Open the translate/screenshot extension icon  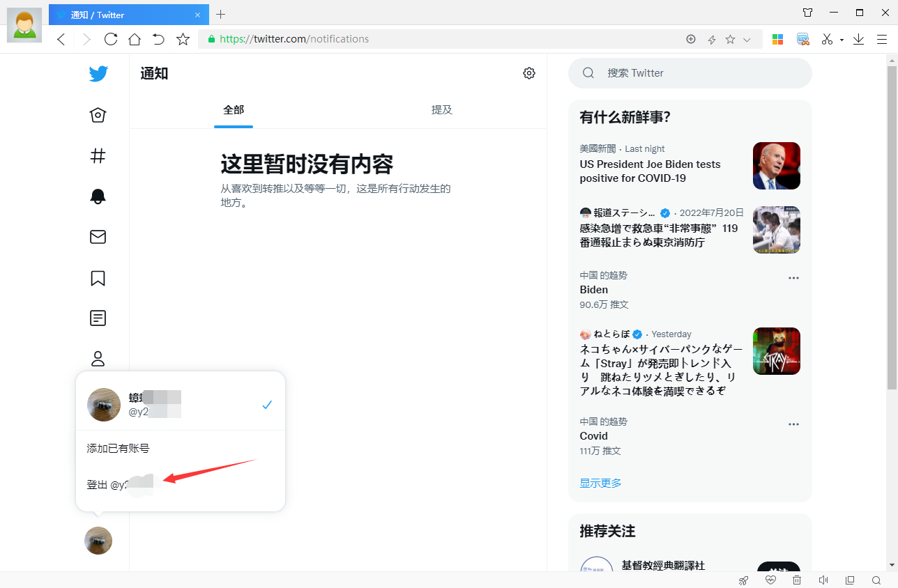coord(803,40)
